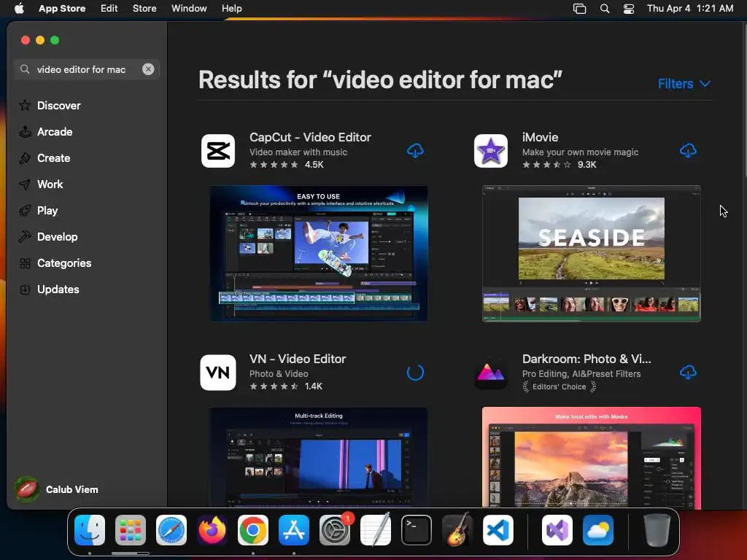The width and height of the screenshot is (747, 560).
Task: Open Spotlight search in menu bar
Action: pyautogui.click(x=605, y=8)
